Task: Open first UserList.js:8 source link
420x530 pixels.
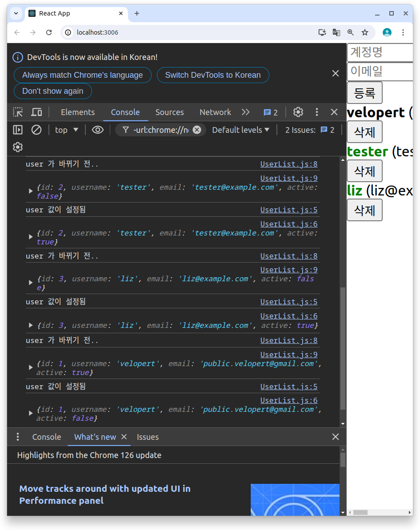Action: pos(289,164)
